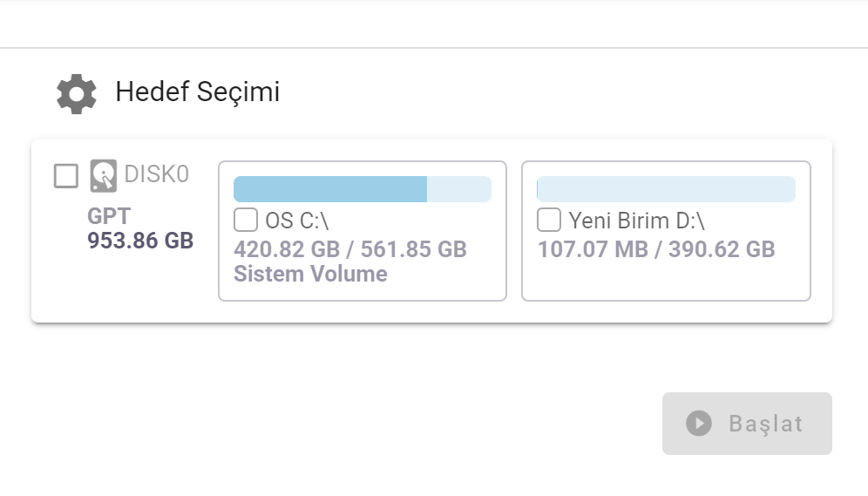Select the Hedef Seçimi heading text

point(198,92)
